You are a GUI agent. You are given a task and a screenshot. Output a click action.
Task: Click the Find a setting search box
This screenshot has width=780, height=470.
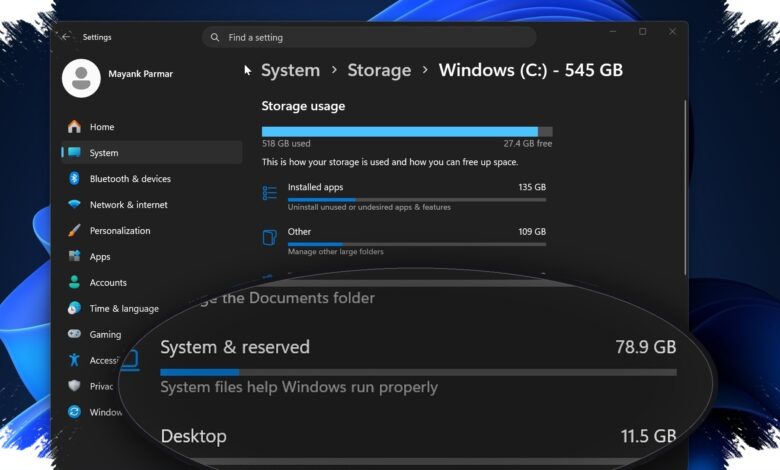click(x=369, y=37)
